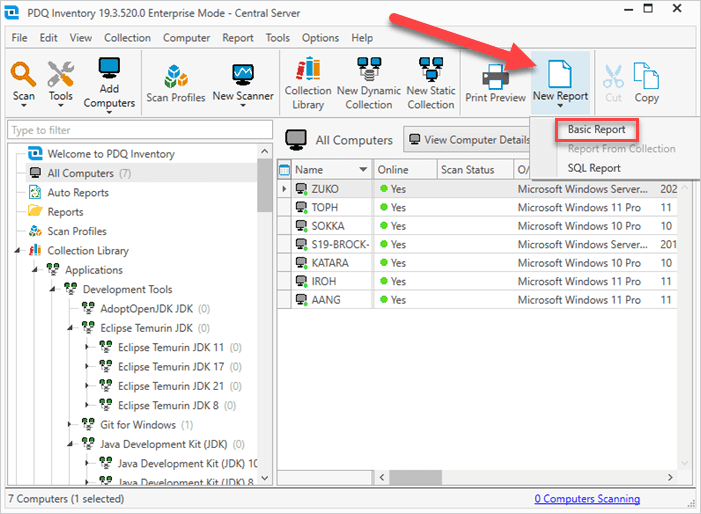Click the ZUKO computer icon

click(x=302, y=189)
